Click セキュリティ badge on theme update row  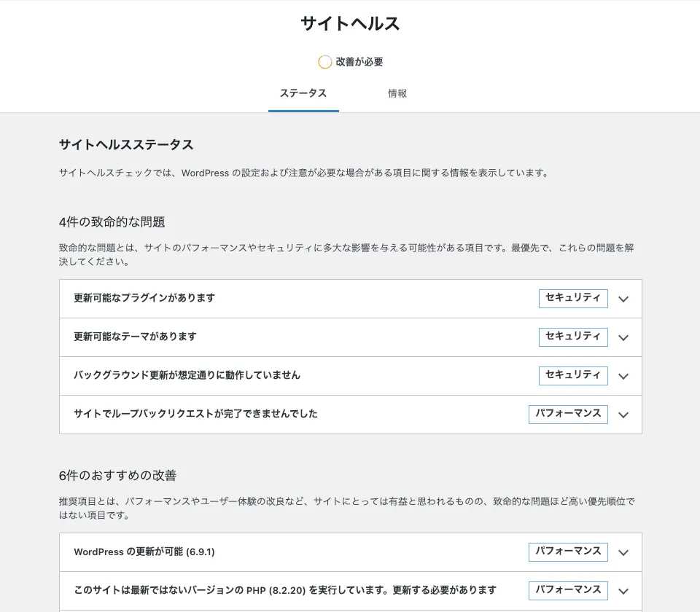click(572, 337)
